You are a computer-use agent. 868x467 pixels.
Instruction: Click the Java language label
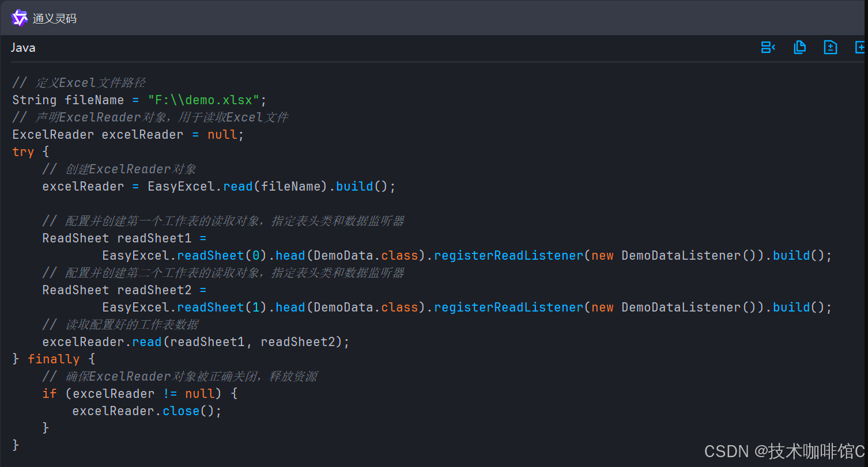pyautogui.click(x=23, y=48)
